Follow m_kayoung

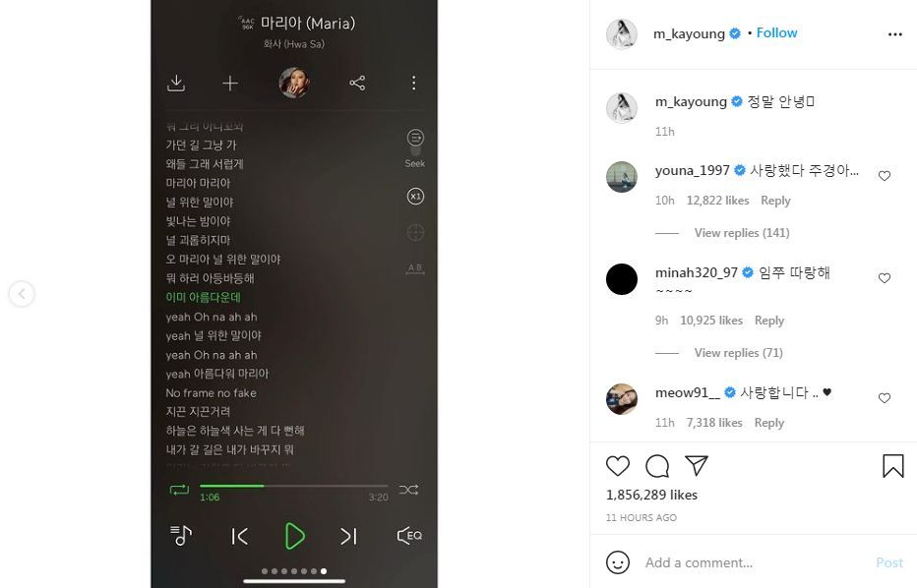point(776,32)
